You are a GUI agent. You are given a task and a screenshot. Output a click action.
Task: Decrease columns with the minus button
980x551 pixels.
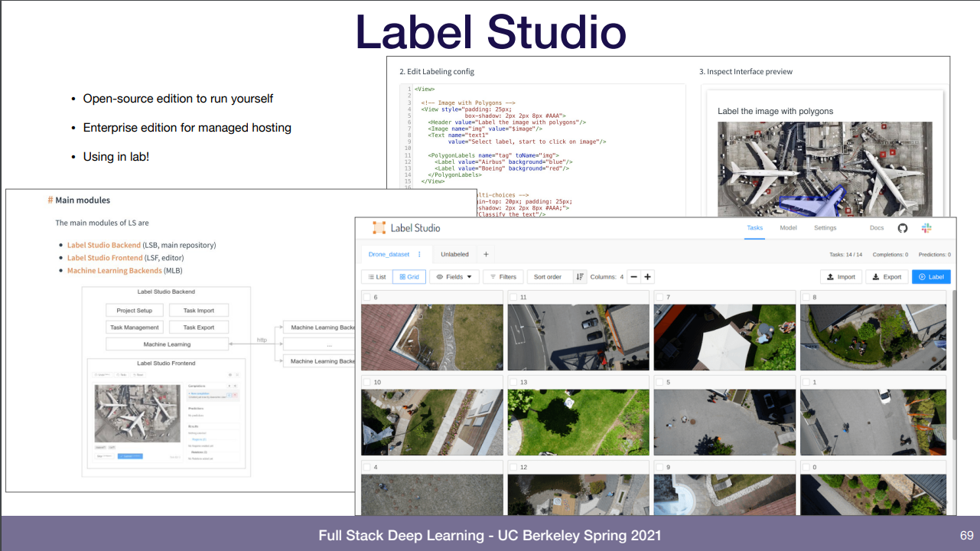[x=633, y=277]
